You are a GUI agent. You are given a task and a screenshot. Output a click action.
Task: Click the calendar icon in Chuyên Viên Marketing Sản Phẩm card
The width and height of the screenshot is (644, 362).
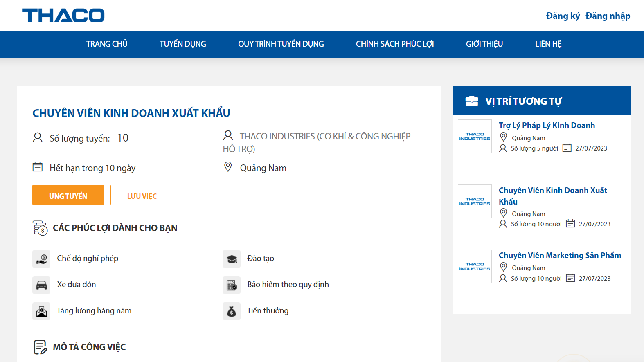tap(570, 278)
